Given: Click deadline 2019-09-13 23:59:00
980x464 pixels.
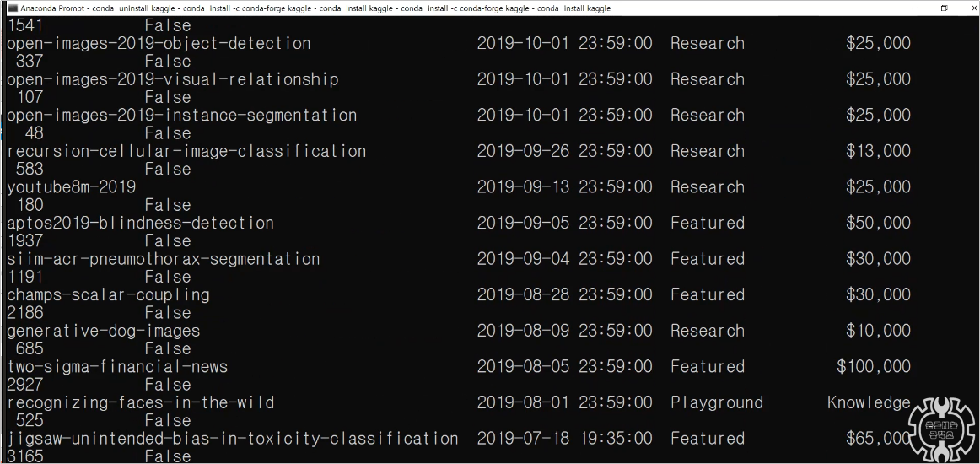Looking at the screenshot, I should click(x=565, y=187).
